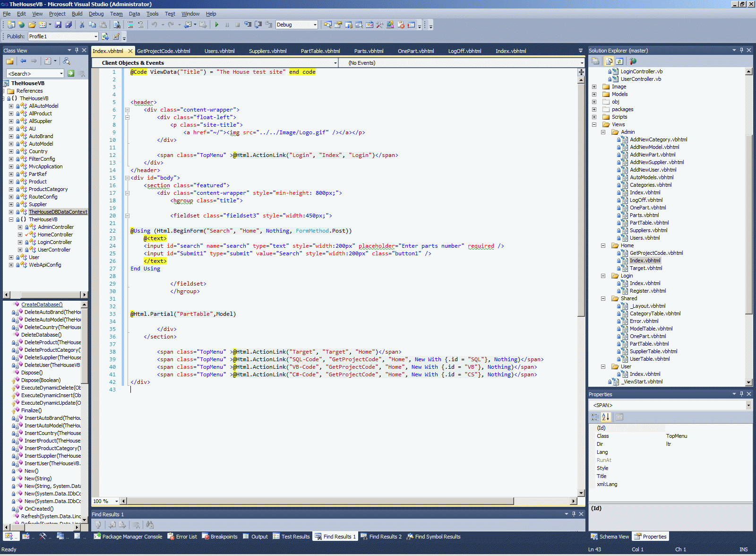Click the Cut scissors icon
This screenshot has height=556, width=756.
click(x=82, y=25)
